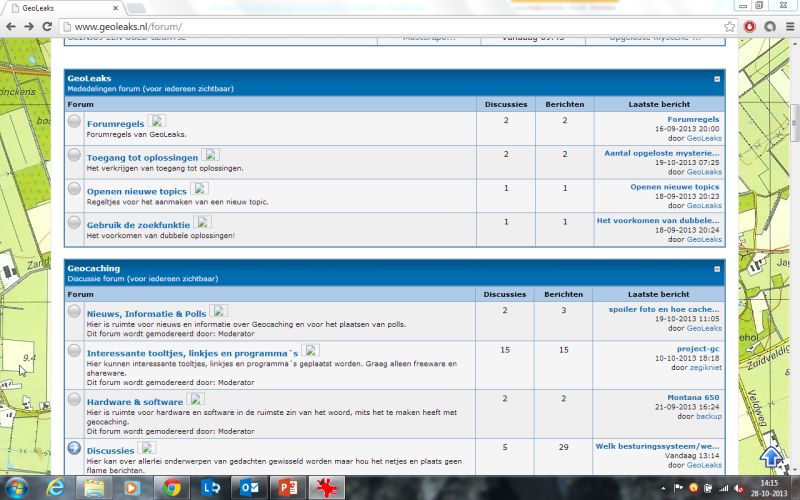
Task: Open the Gebruik de zoekfunktie forum
Action: point(138,224)
